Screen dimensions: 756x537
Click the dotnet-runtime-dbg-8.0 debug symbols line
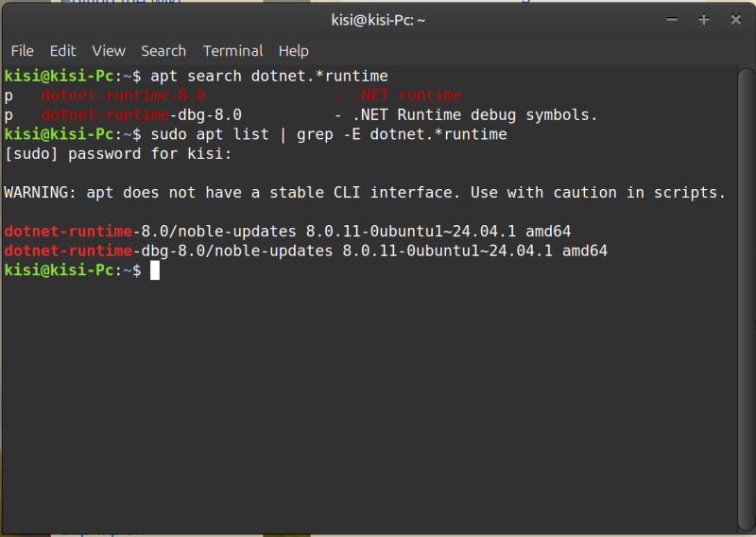pos(301,114)
